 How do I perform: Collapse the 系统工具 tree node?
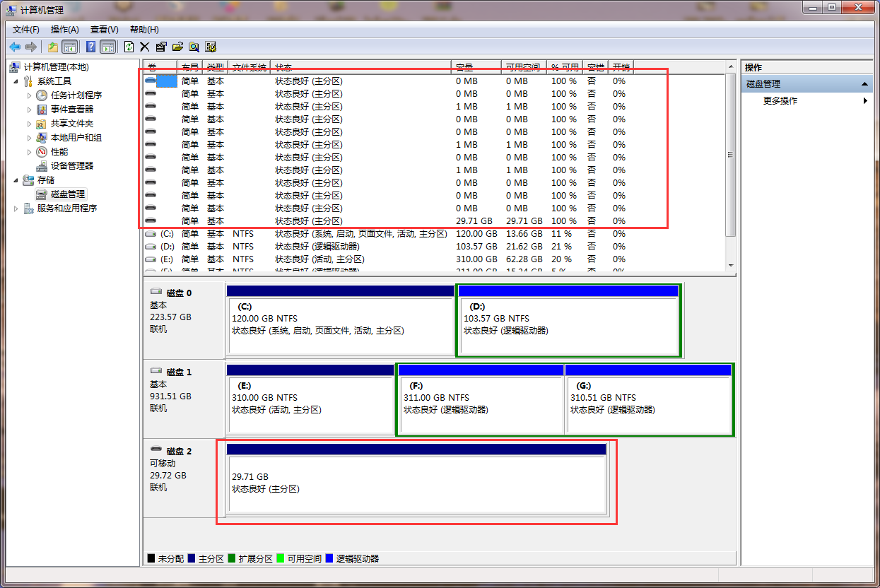[x=17, y=81]
